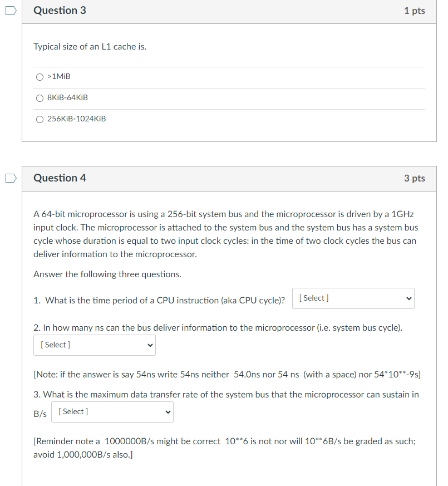Image resolution: width=448 pixels, height=486 pixels.
Task: Open the data transfer rate Select dropdown
Action: coord(112,412)
